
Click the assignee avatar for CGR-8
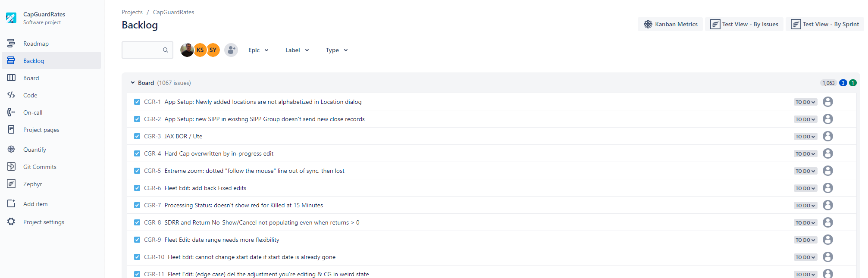(x=827, y=222)
